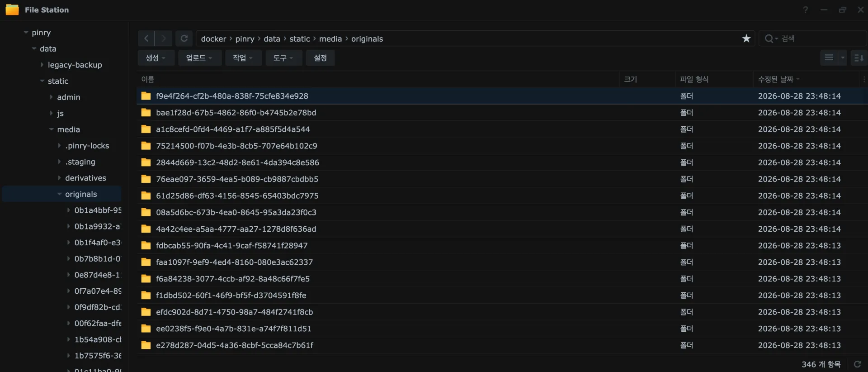The image size is (868, 372).
Task: Expand the .pinry-locks tree node
Action: click(x=59, y=146)
